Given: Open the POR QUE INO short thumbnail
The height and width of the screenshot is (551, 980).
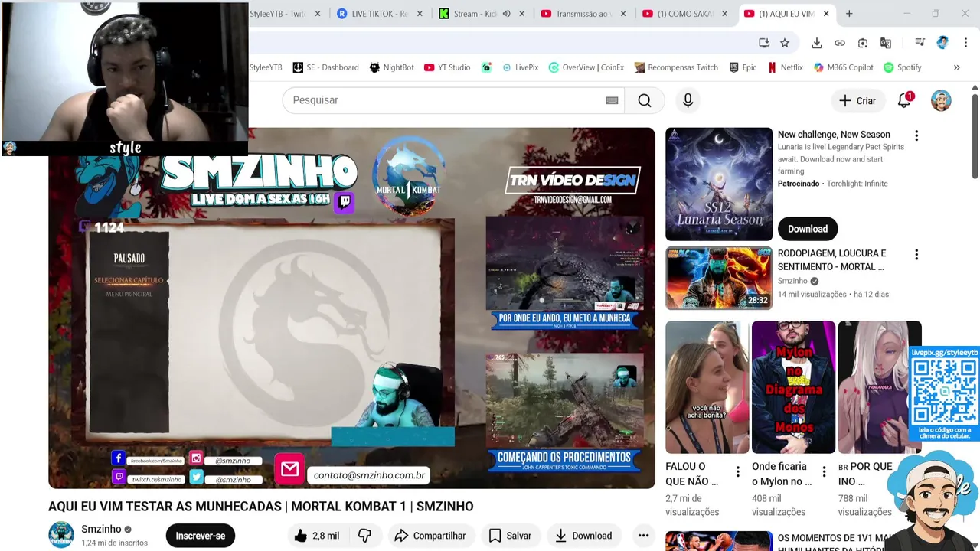Looking at the screenshot, I should (880, 387).
